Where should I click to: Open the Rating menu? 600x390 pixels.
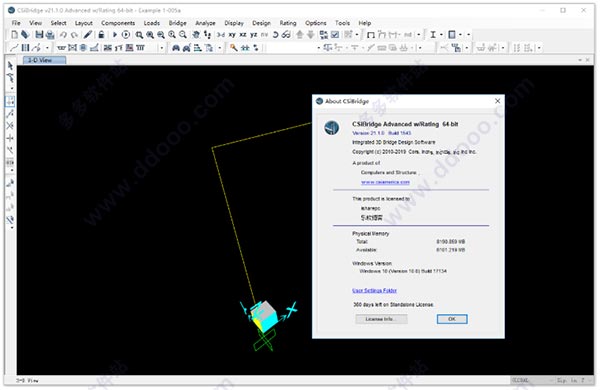tap(288, 23)
